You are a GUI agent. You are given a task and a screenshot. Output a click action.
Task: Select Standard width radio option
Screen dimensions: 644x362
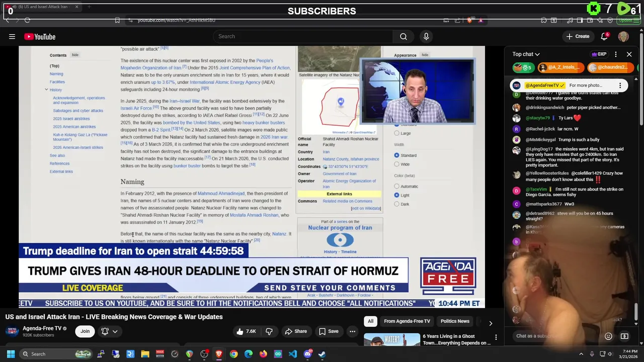(x=396, y=155)
